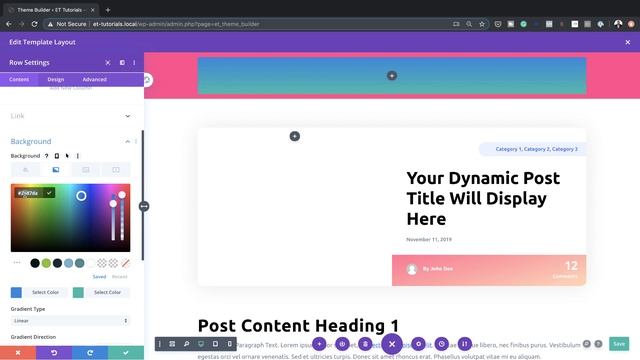640x360 pixels.
Task: Select background image tab
Action: (86, 170)
